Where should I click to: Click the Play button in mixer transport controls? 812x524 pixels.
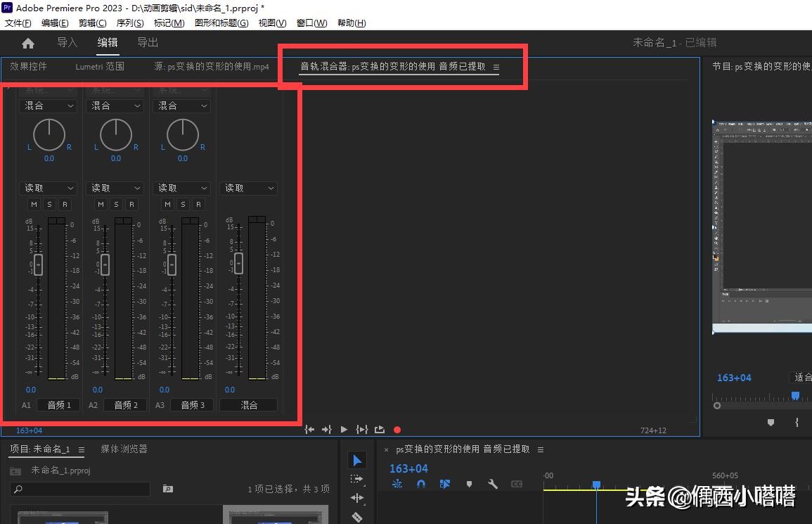344,429
